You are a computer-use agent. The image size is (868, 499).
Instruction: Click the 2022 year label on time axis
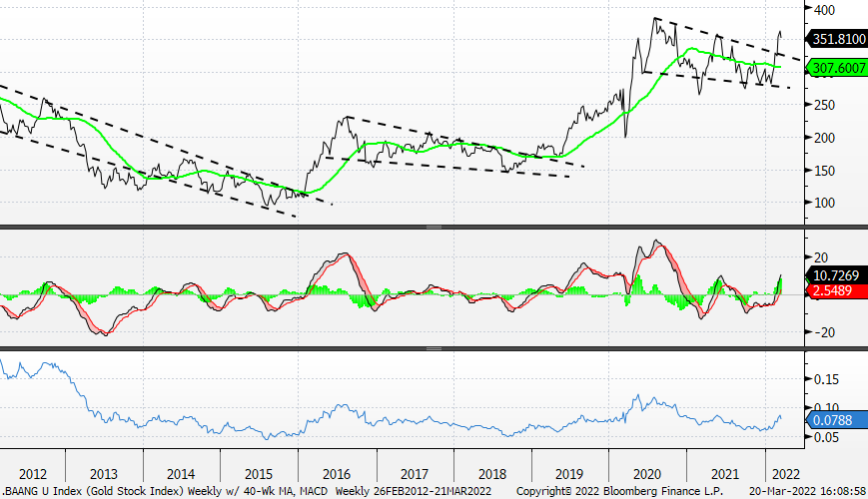786,474
